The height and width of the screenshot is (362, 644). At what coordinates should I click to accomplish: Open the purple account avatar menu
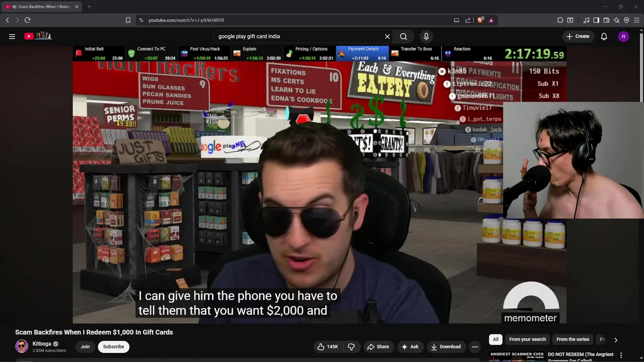(x=623, y=36)
